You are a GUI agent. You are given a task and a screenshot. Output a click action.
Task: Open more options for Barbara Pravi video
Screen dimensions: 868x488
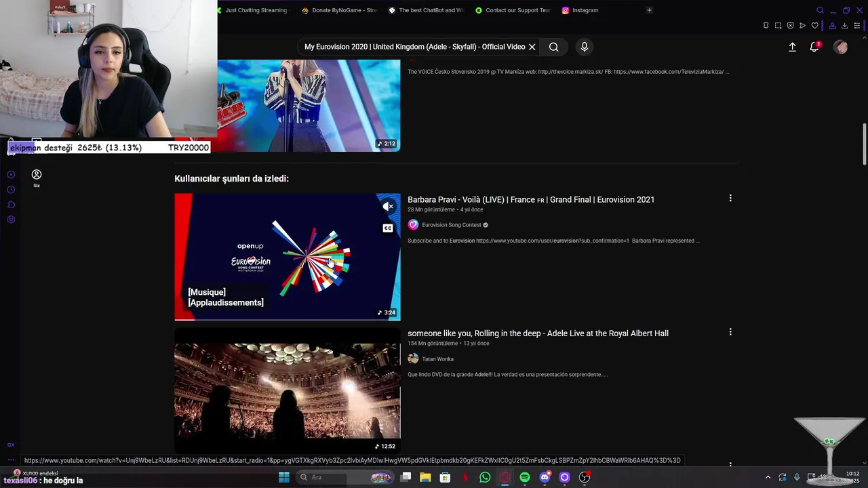(730, 198)
